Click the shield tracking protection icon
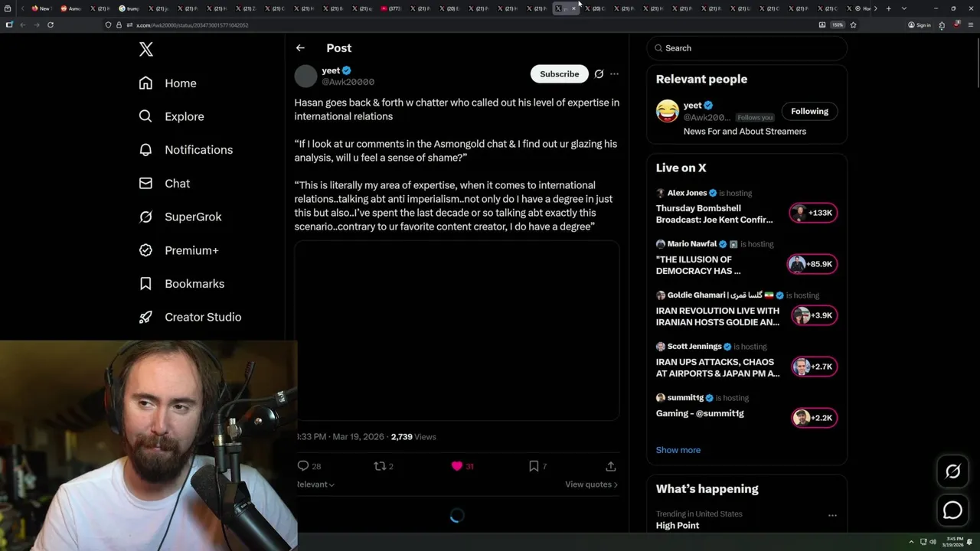 click(x=108, y=24)
